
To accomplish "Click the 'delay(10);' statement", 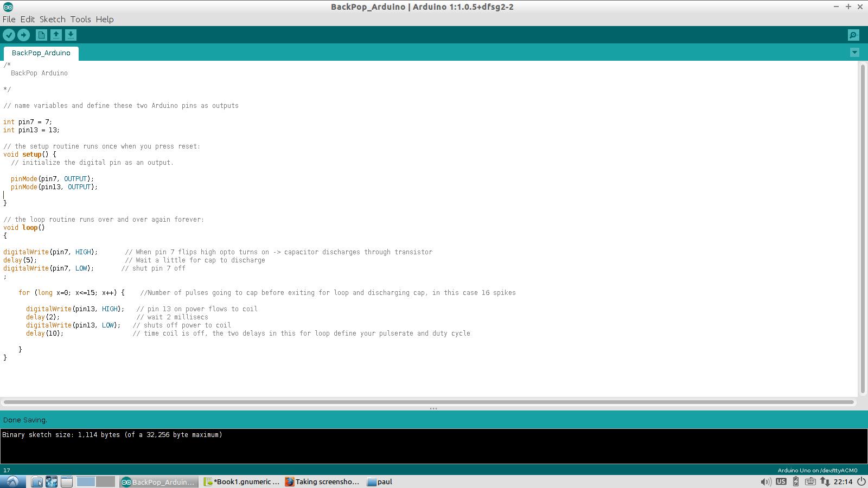I will tap(44, 333).
